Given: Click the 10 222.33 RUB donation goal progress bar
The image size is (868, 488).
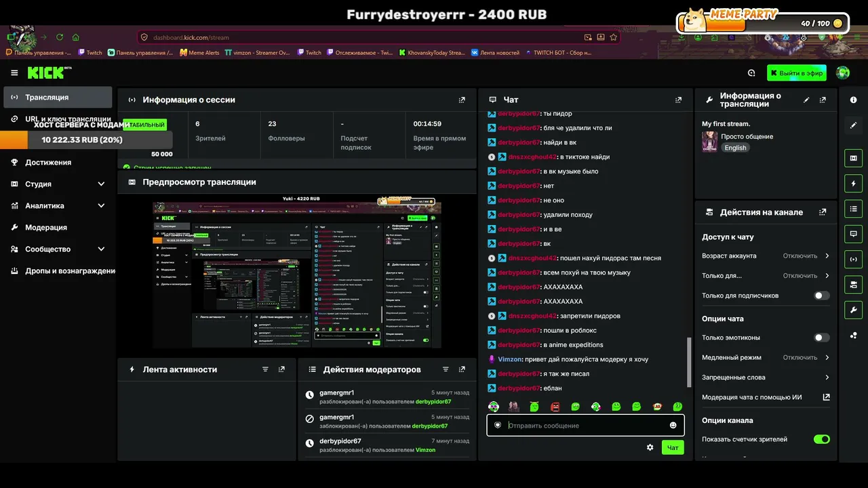Looking at the screenshot, I should pos(86,140).
